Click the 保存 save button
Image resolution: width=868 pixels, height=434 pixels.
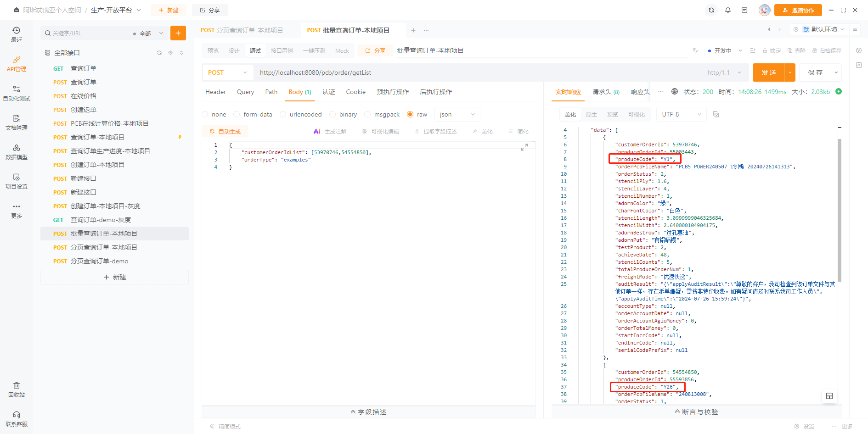pyautogui.click(x=815, y=72)
